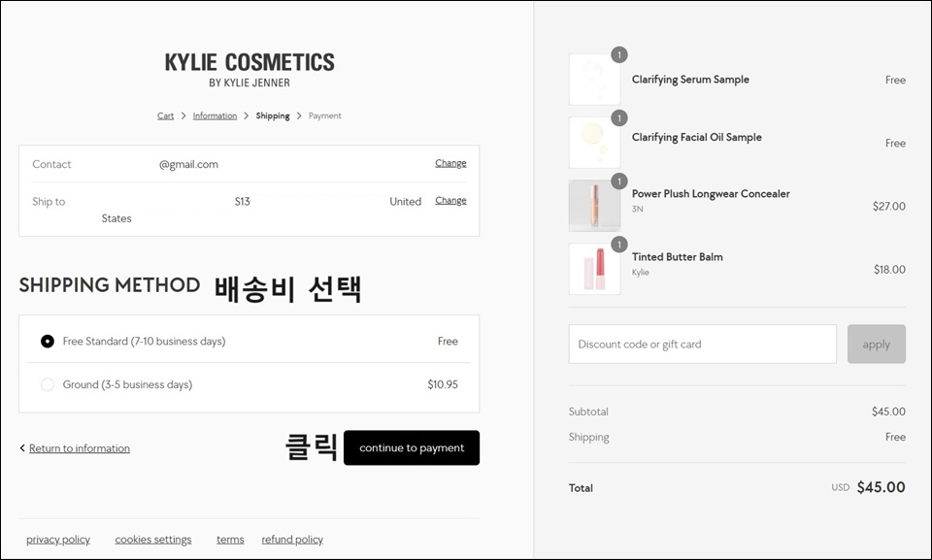Click the $10.95 Ground shipping price

pos(443,384)
